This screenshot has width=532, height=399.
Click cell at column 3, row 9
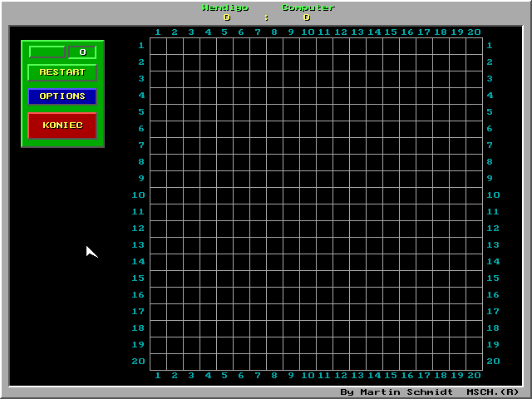click(191, 179)
